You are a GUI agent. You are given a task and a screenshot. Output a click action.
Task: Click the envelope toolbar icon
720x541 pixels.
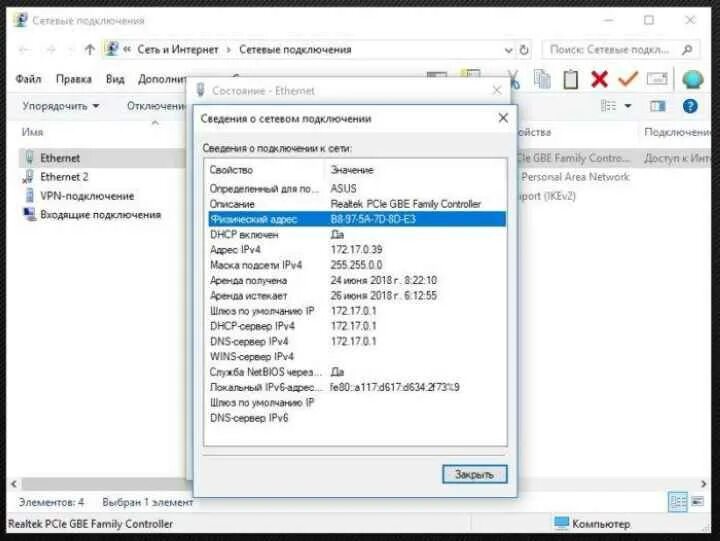point(657,79)
